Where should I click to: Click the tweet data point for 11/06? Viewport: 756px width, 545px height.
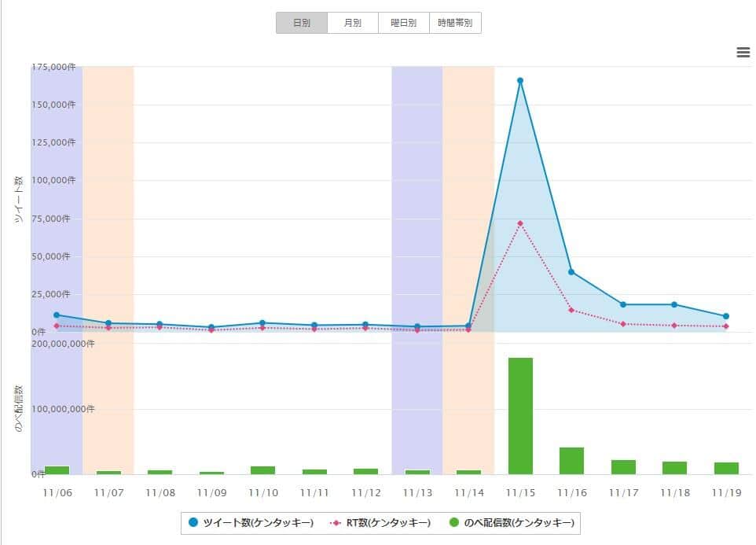(56, 314)
